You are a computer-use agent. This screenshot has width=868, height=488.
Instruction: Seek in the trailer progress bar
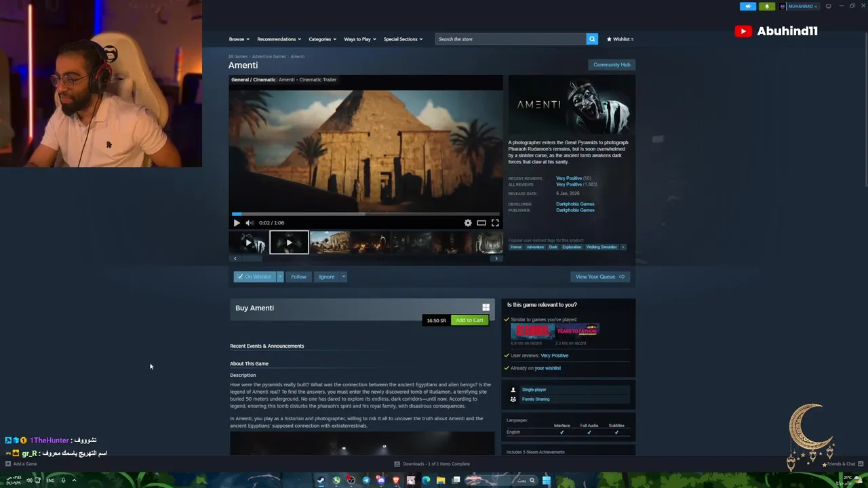(x=366, y=213)
